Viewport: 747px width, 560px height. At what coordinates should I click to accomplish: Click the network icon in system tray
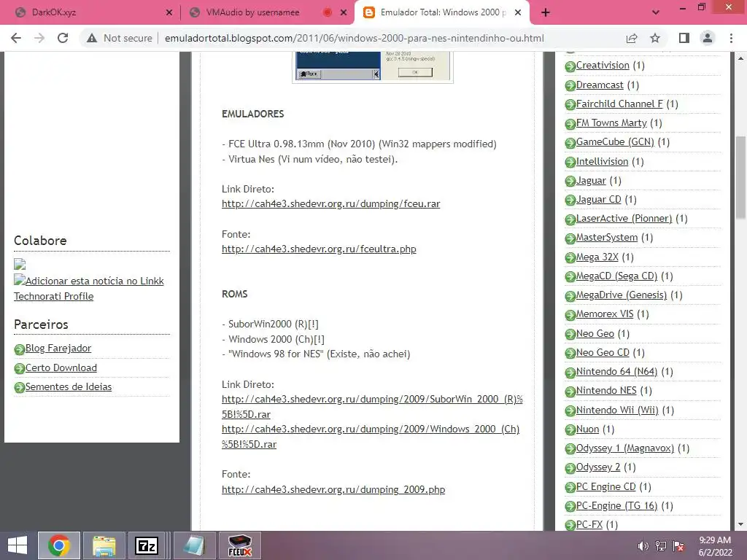coord(661,546)
